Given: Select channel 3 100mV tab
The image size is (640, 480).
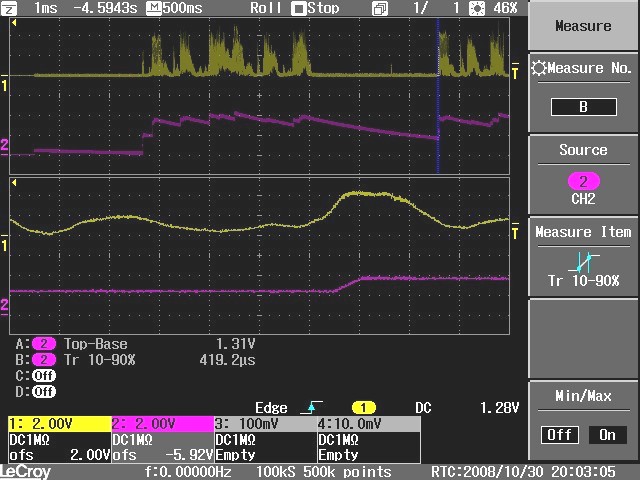Looking at the screenshot, I should pos(266,424).
